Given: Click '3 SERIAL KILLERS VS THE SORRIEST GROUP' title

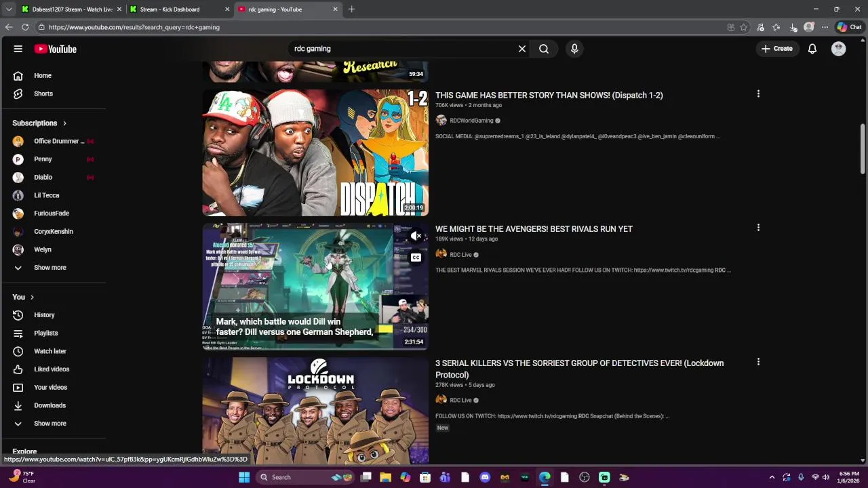Looking at the screenshot, I should tap(579, 369).
